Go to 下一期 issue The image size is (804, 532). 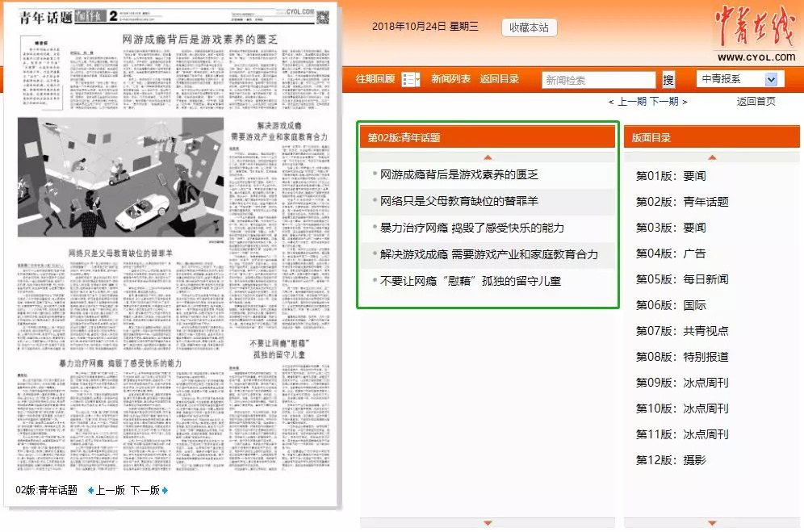(x=664, y=102)
